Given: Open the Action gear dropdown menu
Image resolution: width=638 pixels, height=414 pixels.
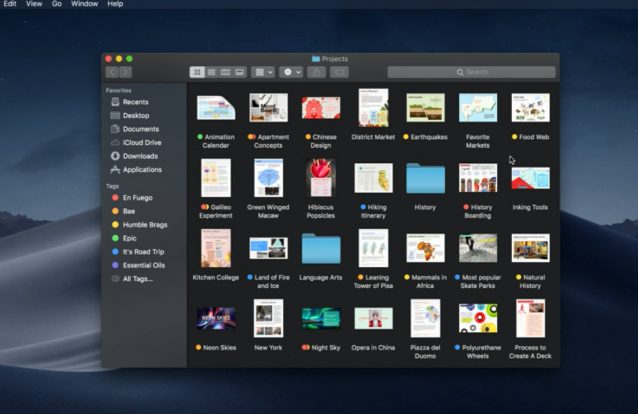Looking at the screenshot, I should point(291,72).
